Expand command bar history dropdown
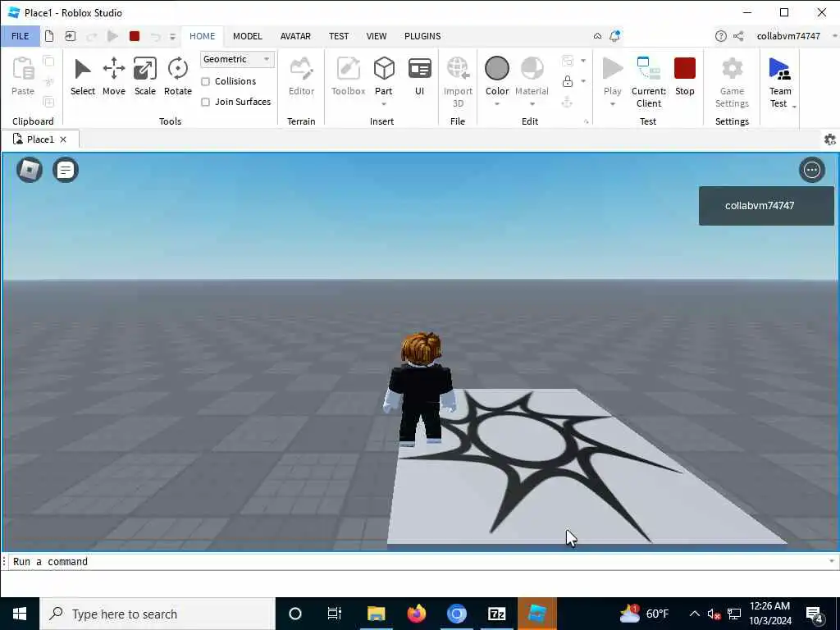 [832, 561]
